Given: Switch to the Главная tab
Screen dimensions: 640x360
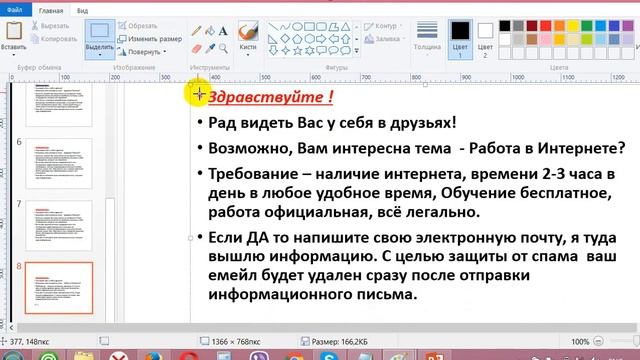Looking at the screenshot, I should click(51, 11).
